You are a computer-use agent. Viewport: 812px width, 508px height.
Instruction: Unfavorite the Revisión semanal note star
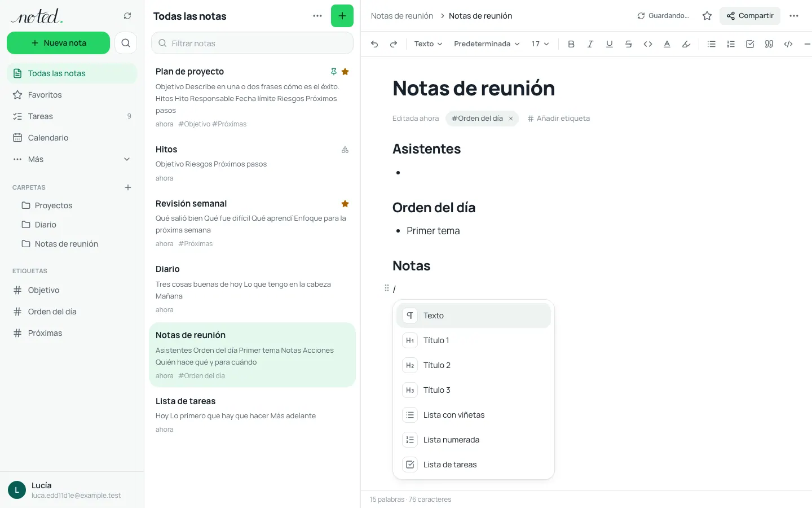tap(345, 204)
